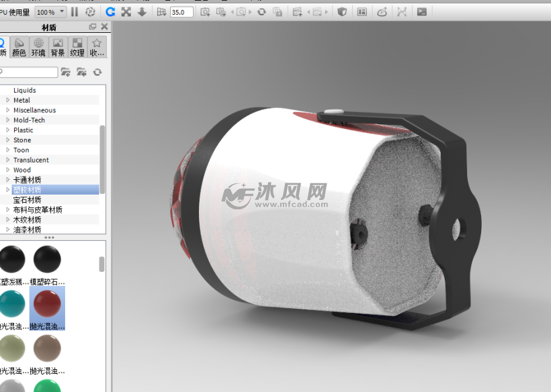The image size is (551, 392).
Task: Click the screenshot download arrow icon
Action: point(142,11)
